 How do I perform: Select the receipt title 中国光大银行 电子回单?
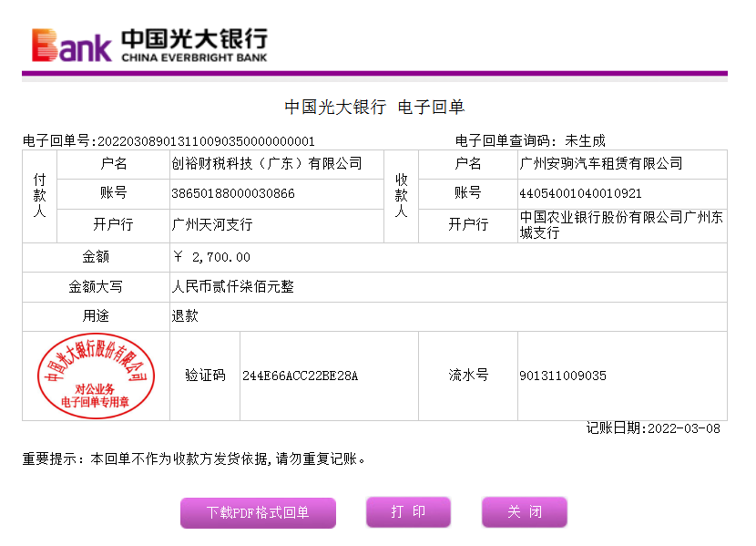374,107
